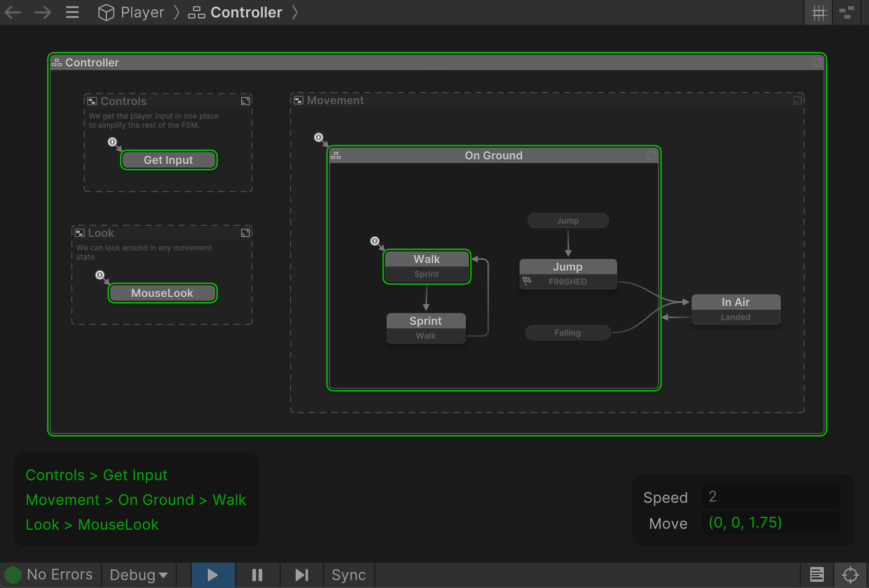The width and height of the screenshot is (869, 588).
Task: Click the Controller hierarchy icon in breadcrumb
Action: tap(196, 12)
